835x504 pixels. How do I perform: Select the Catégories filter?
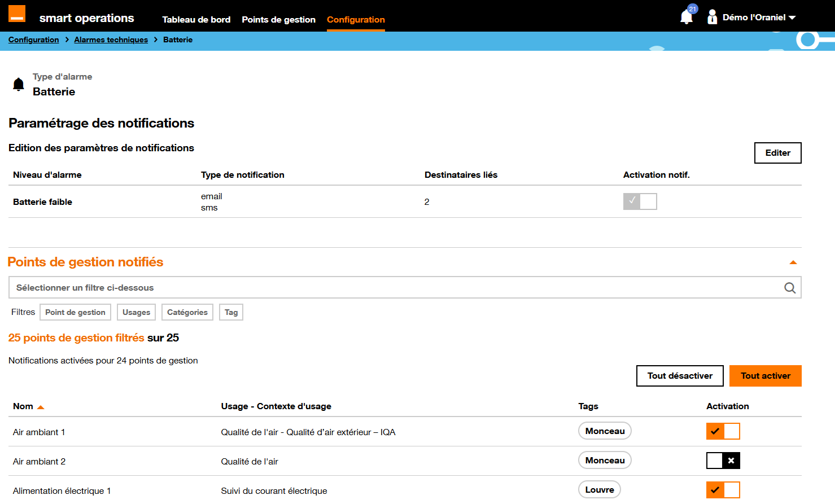[x=187, y=312]
